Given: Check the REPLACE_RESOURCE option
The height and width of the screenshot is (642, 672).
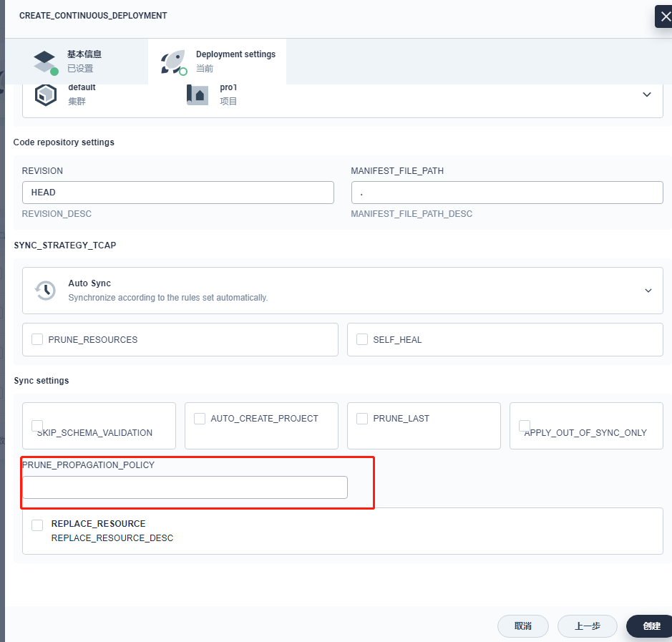Looking at the screenshot, I should coord(36,525).
